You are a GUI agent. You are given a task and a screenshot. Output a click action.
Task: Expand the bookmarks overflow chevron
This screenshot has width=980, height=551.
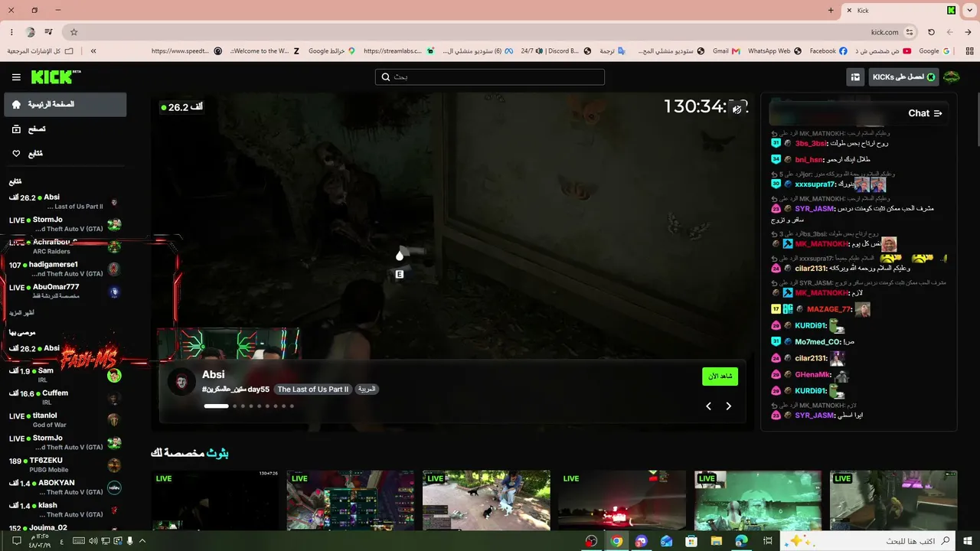[x=93, y=51]
